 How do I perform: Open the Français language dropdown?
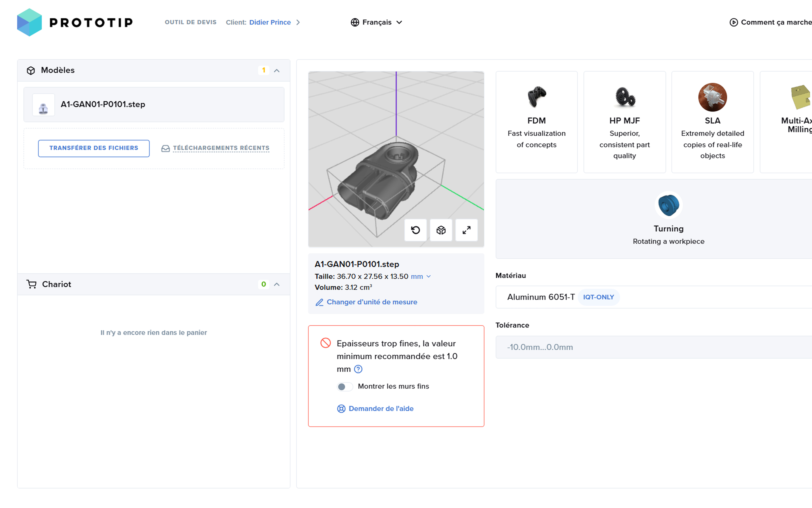(x=376, y=22)
